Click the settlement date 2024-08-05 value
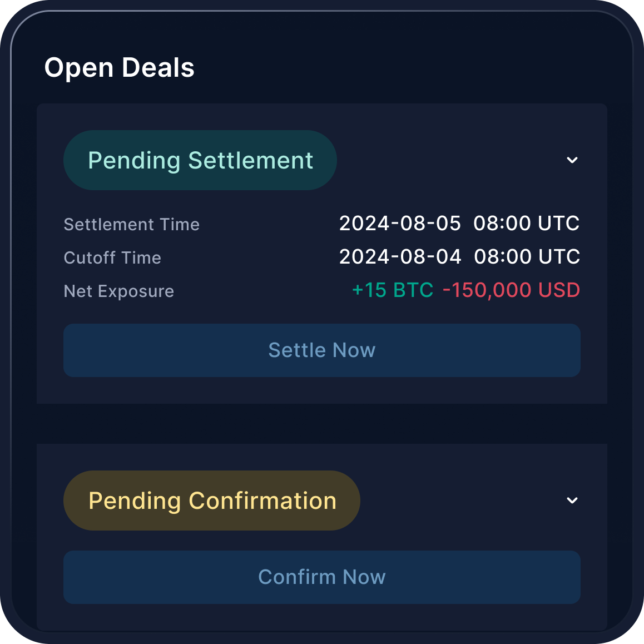 (x=400, y=223)
